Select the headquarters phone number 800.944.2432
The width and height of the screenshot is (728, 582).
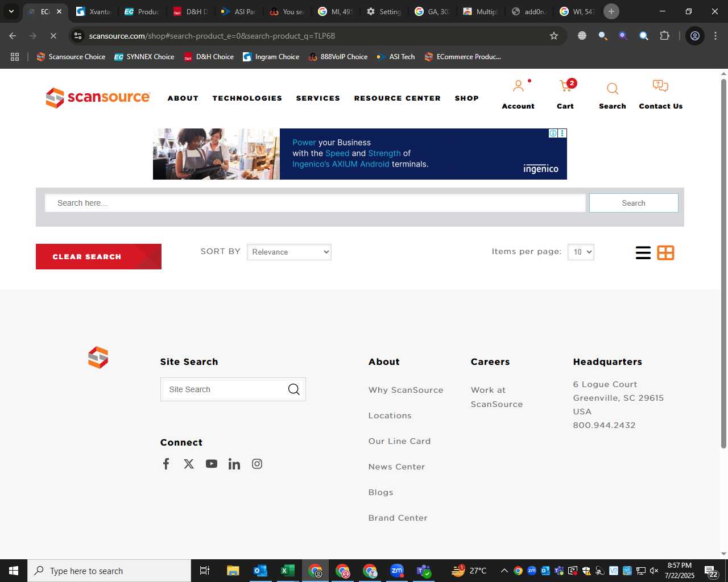pos(604,425)
